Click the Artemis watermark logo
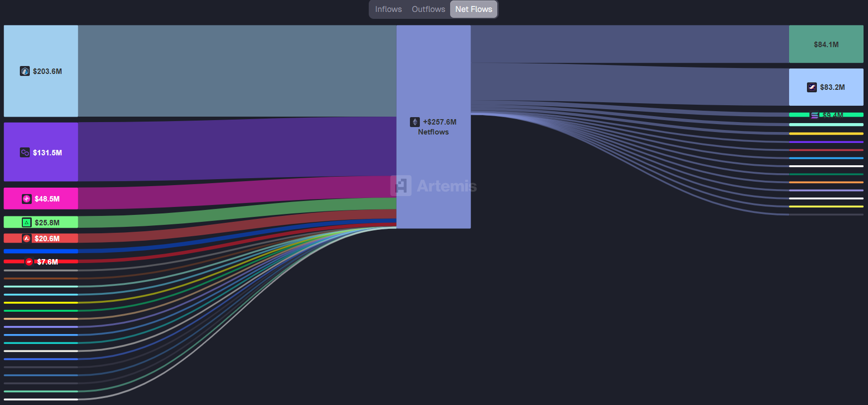868x405 pixels. [434, 186]
